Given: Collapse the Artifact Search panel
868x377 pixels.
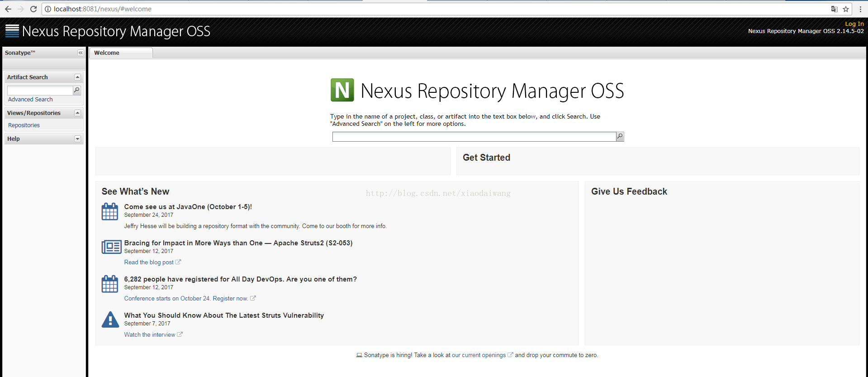Looking at the screenshot, I should tap(77, 77).
